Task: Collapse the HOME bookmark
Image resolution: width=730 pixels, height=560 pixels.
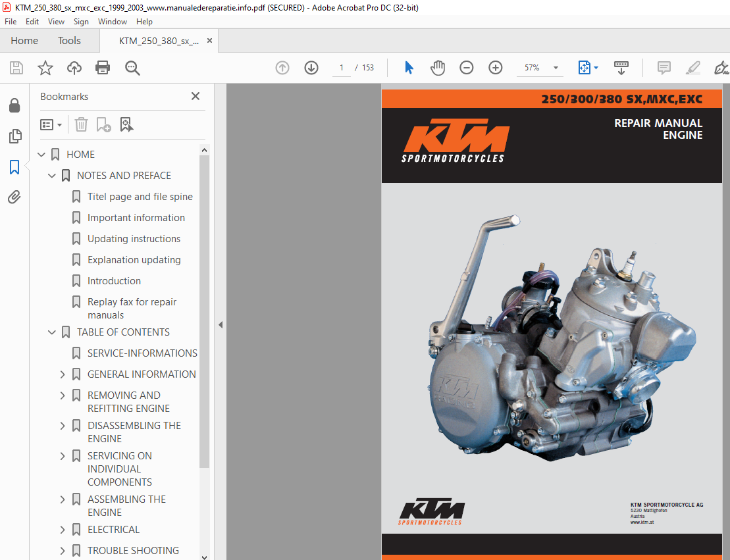Action: 41,155
